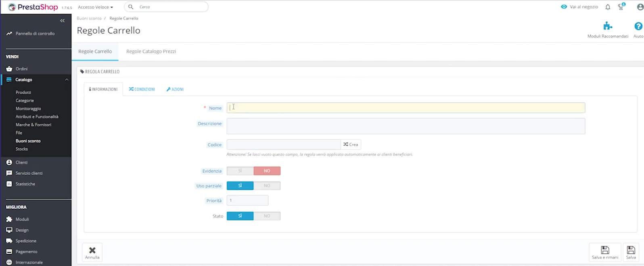The height and width of the screenshot is (266, 644).
Task: Click the Salva floppy disk icon
Action: (631, 250)
